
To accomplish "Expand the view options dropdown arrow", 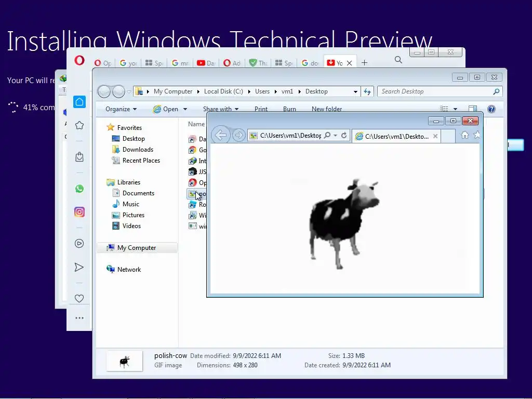I will [455, 109].
